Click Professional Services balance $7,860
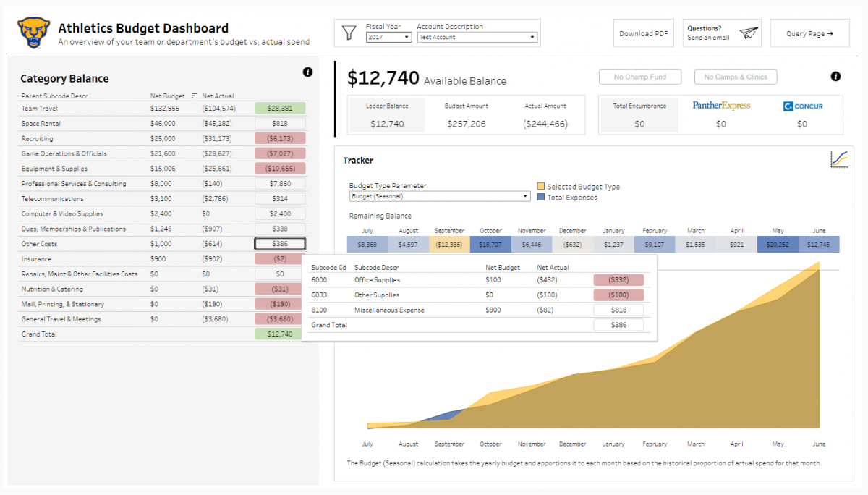 tap(280, 184)
